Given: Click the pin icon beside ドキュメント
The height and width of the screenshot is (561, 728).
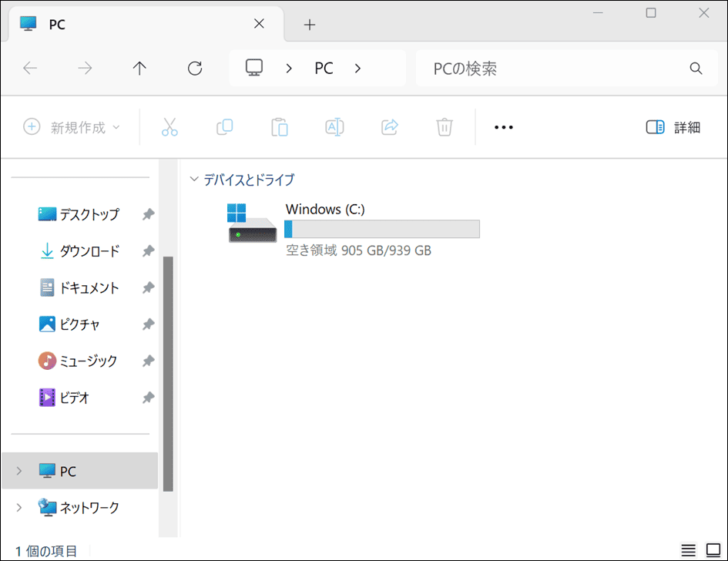Looking at the screenshot, I should (148, 287).
